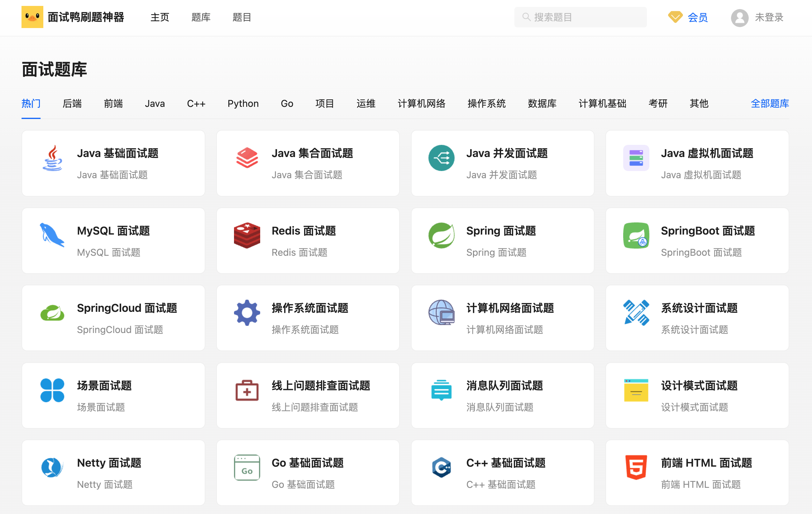Click the Go window icon
812x514 pixels.
(x=247, y=467)
